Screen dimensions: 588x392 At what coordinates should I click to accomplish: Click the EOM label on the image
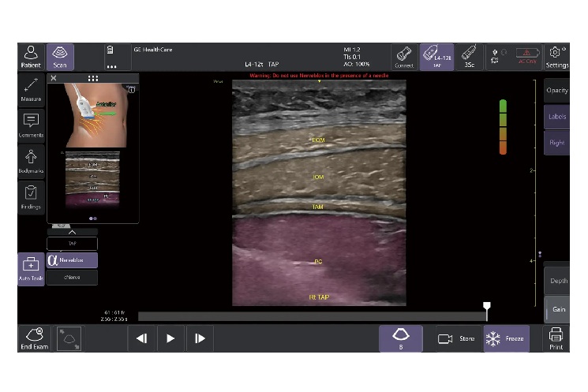pyautogui.click(x=318, y=140)
